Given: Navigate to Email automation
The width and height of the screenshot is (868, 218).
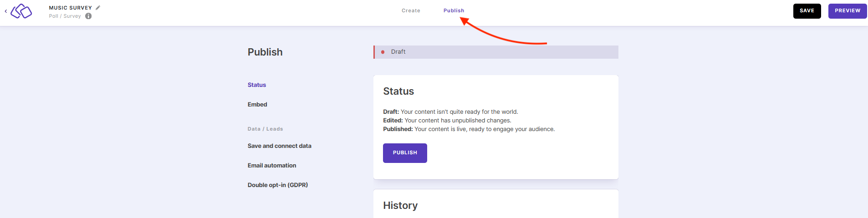Looking at the screenshot, I should pos(272,166).
